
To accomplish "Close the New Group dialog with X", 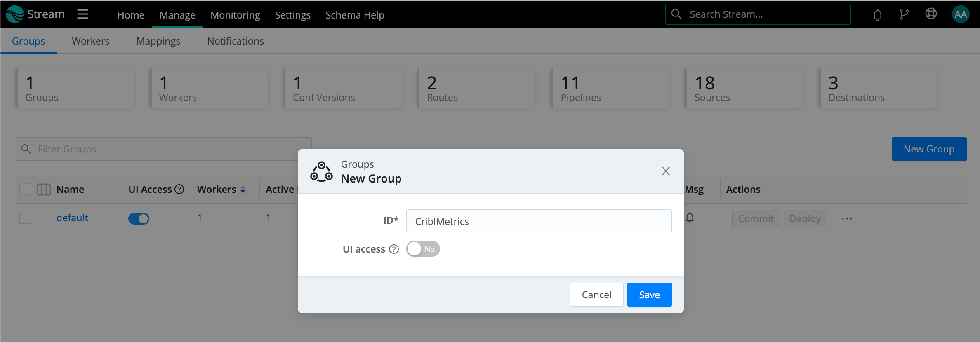I will pos(666,171).
